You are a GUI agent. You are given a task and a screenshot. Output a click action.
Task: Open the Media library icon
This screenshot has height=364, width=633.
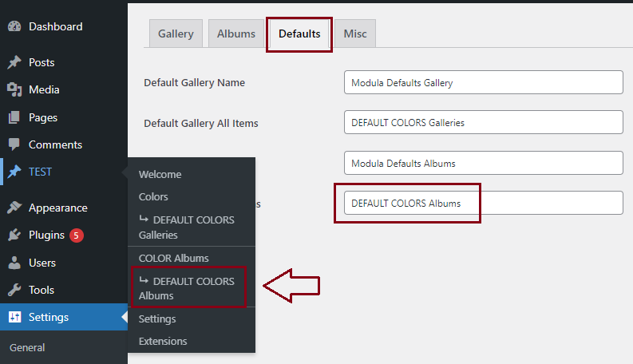14,89
